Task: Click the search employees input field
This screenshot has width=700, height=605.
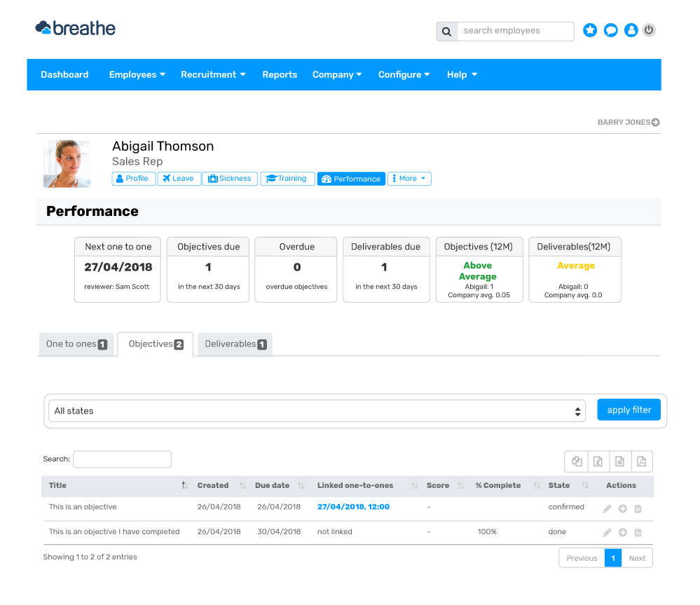Action: [x=515, y=31]
